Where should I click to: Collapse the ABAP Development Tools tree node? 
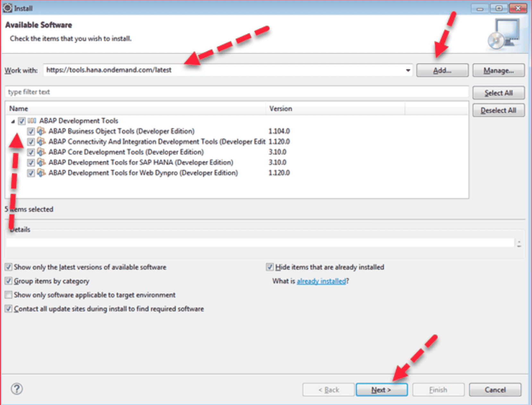point(13,121)
